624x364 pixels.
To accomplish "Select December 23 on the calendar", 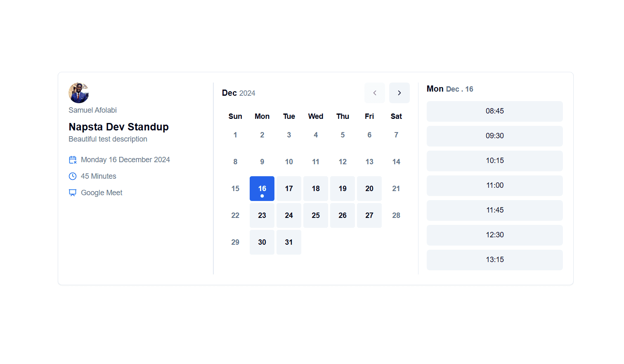I will pos(262,215).
